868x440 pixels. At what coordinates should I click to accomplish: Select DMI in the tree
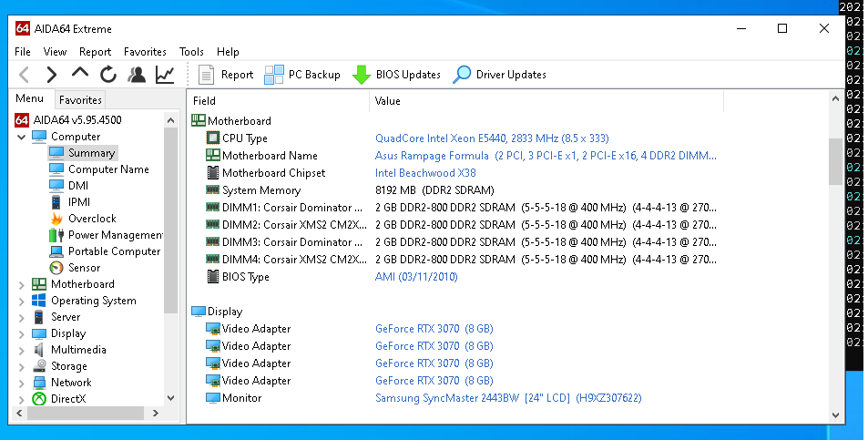coord(78,186)
